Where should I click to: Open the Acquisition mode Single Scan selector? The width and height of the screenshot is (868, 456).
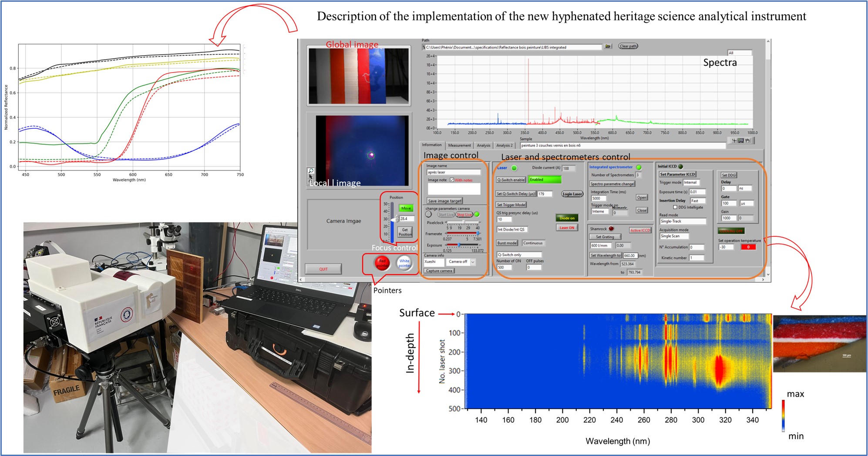tap(673, 236)
